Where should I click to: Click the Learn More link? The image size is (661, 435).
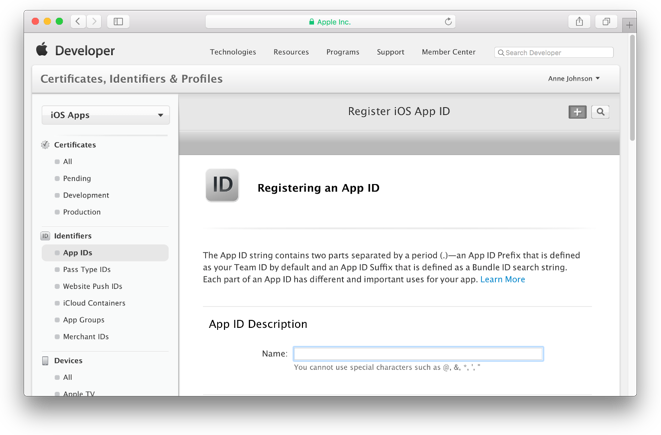pos(502,279)
